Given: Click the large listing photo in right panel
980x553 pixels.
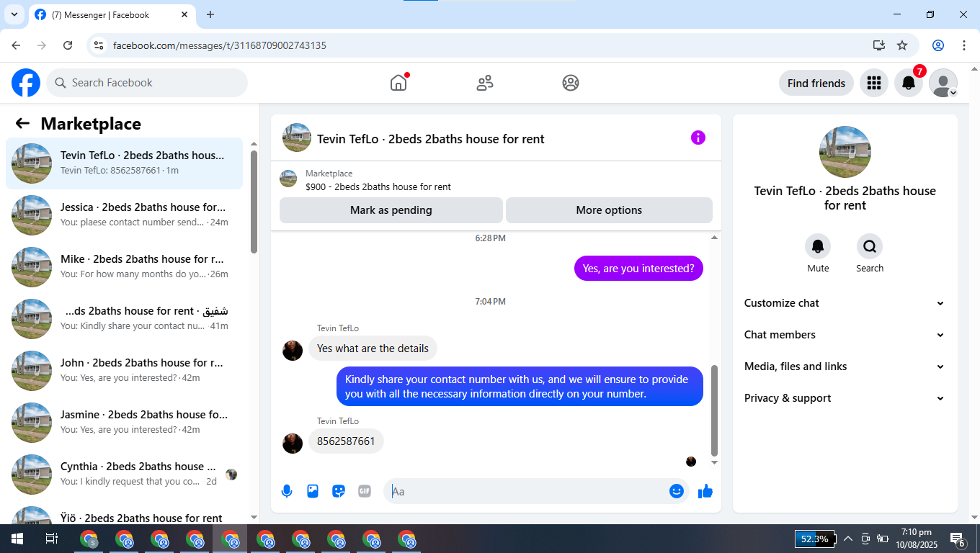Looking at the screenshot, I should [x=845, y=152].
